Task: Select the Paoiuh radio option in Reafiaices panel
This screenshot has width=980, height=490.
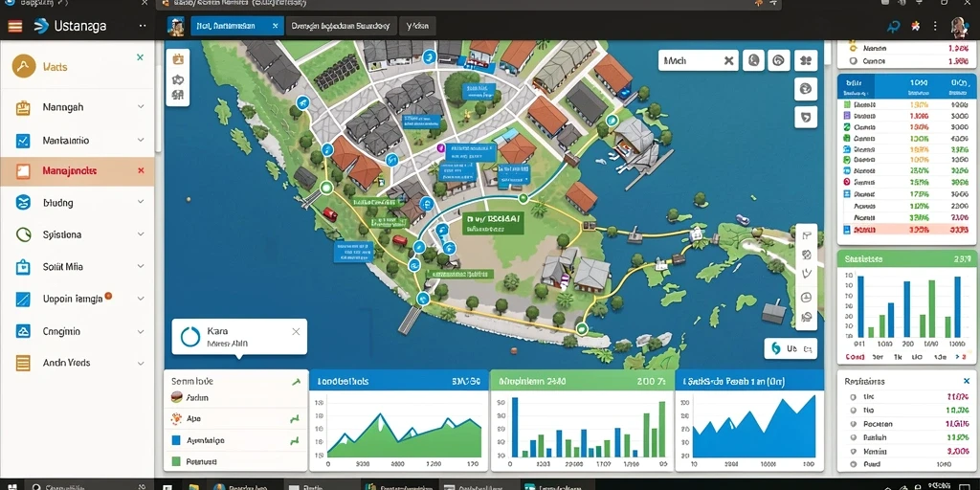Action: pyautogui.click(x=853, y=437)
